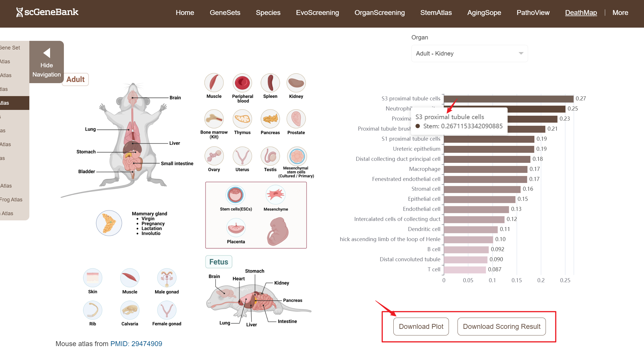Open the EvoScreening menu item

click(317, 13)
